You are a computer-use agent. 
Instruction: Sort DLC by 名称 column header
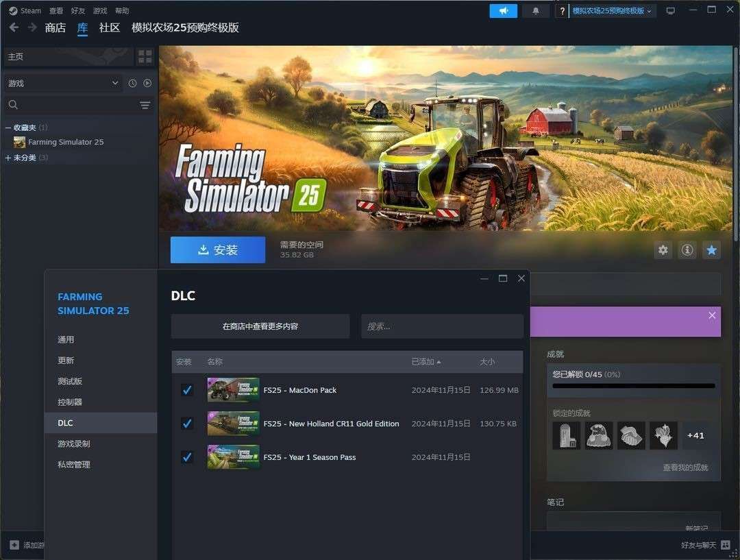(214, 362)
